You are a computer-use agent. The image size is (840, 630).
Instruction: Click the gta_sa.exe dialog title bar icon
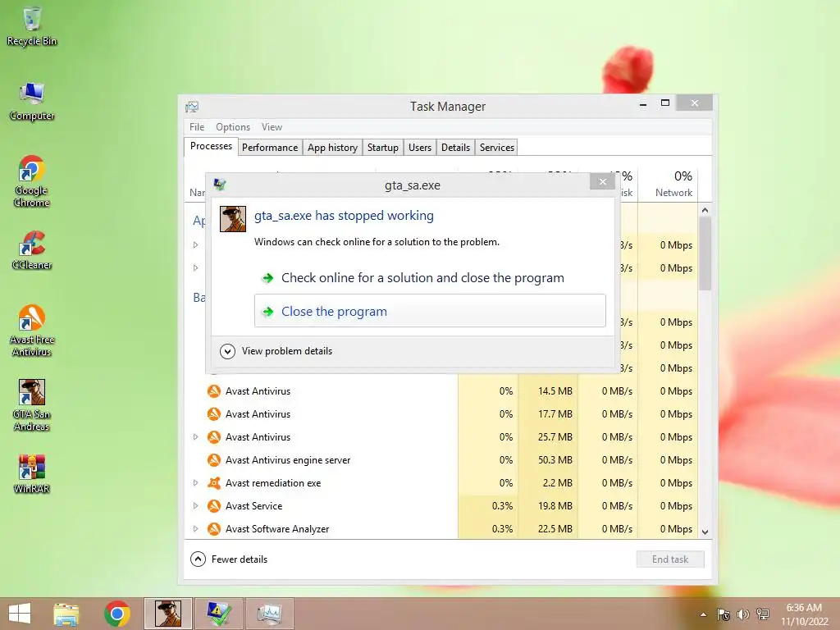(220, 185)
